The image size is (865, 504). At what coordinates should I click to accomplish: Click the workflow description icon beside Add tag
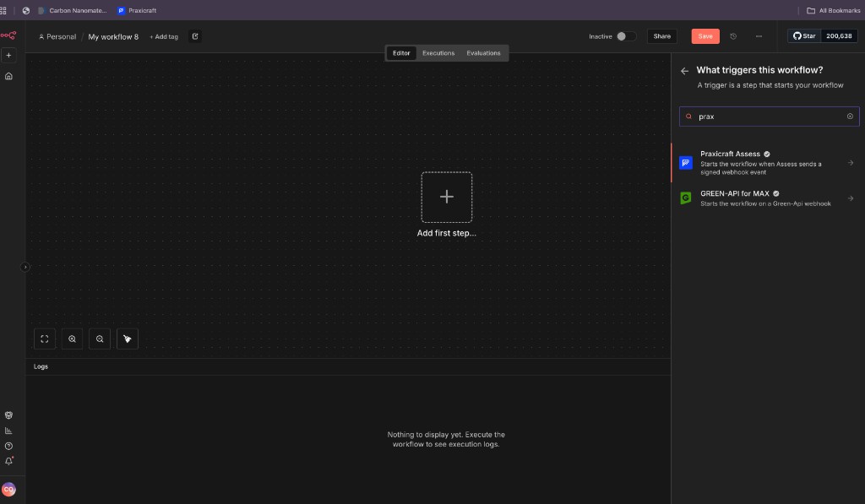pos(195,36)
